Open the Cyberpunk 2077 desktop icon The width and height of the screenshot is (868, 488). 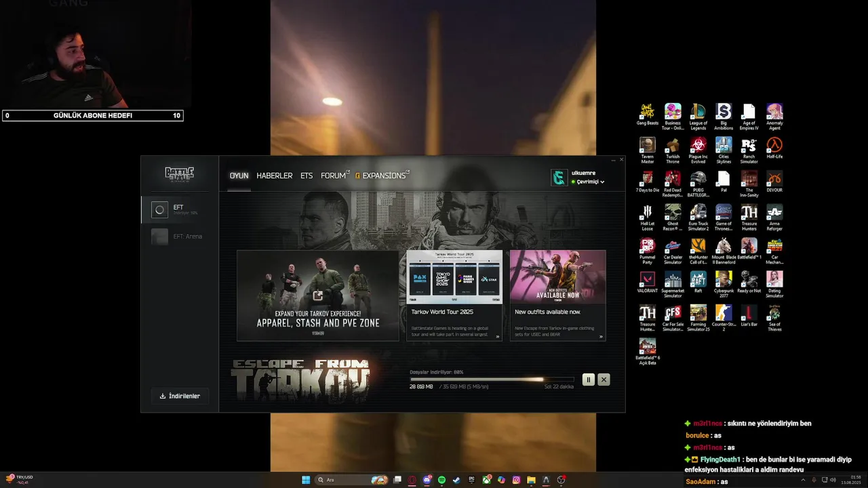pyautogui.click(x=724, y=285)
